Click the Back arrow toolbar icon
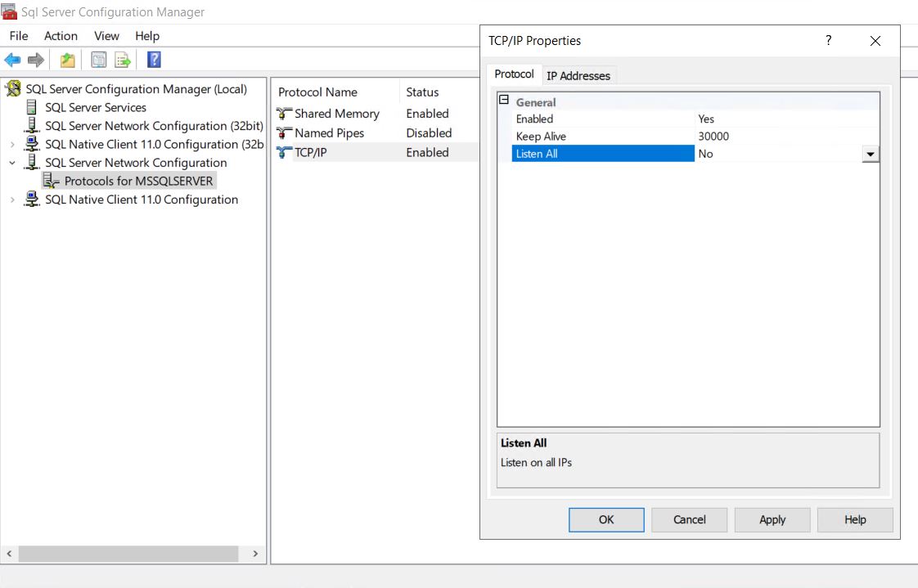Image resolution: width=918 pixels, height=588 pixels. coord(12,60)
